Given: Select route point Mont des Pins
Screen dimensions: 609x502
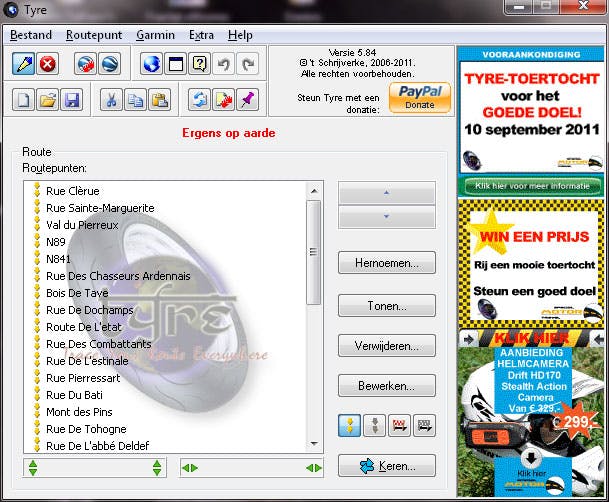Looking at the screenshot, I should click(79, 412).
